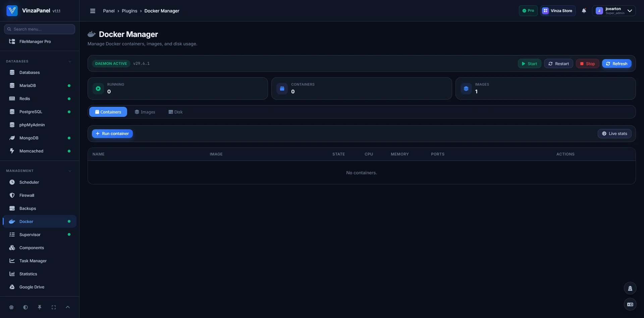Click the Restart daemon button
The height and width of the screenshot is (318, 644).
pyautogui.click(x=558, y=64)
